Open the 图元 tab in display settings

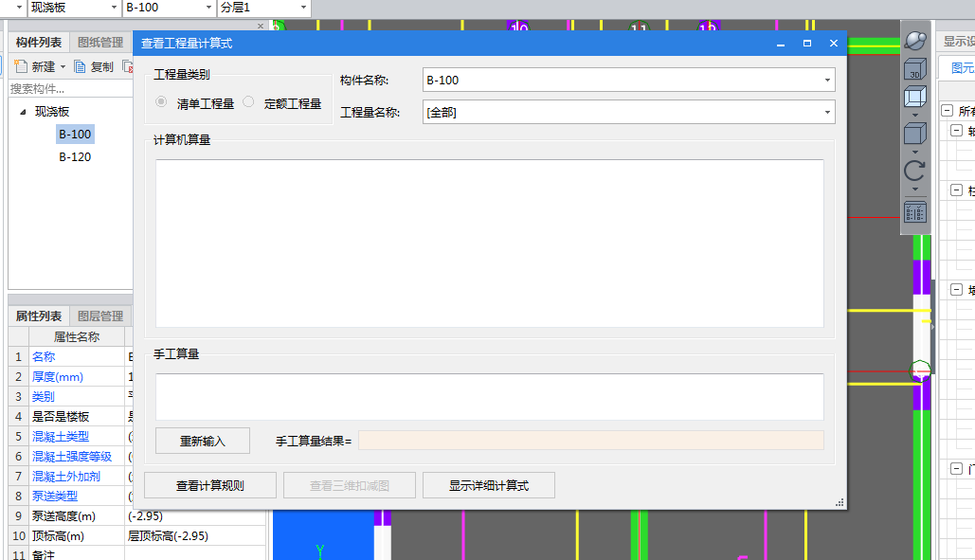[x=962, y=67]
